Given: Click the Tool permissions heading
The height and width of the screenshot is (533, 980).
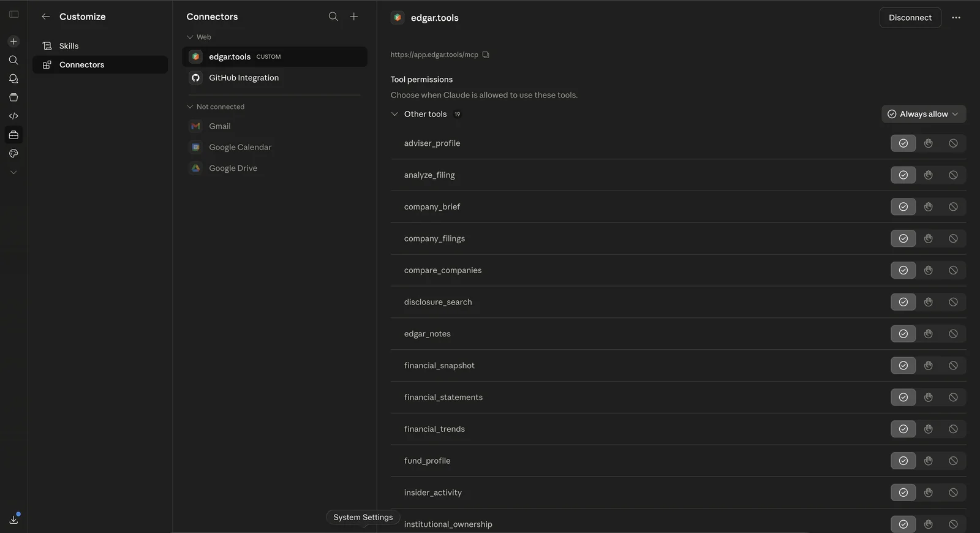Looking at the screenshot, I should click(x=421, y=80).
